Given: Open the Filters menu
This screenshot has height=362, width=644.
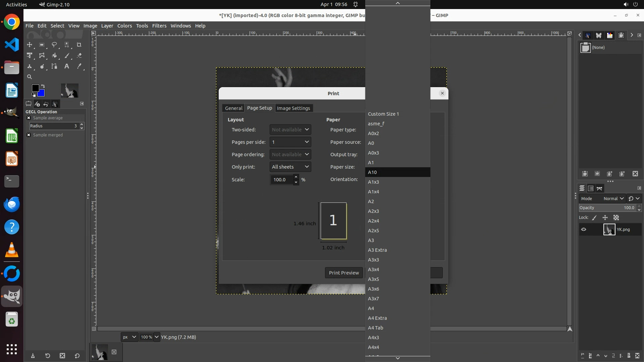Looking at the screenshot, I should [x=159, y=26].
